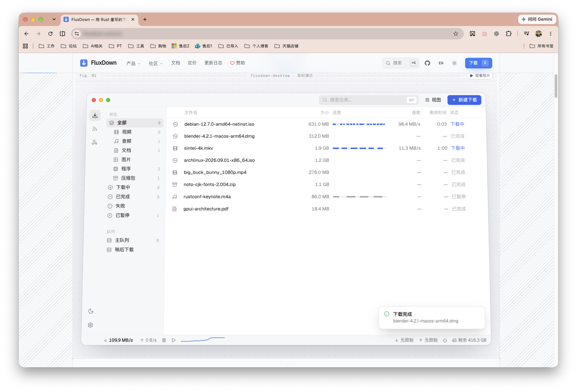Open the 视图 view options
The width and height of the screenshot is (577, 392).
pyautogui.click(x=433, y=100)
